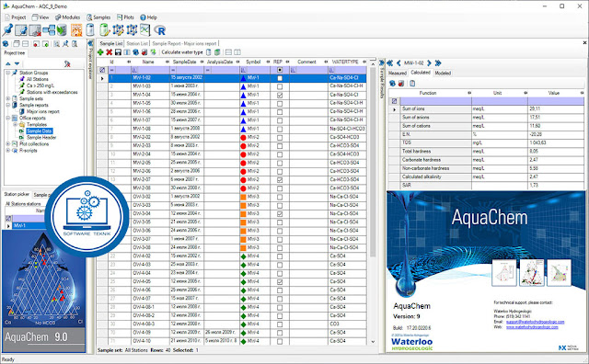Open the database cylinder toolbar icon

coord(90,30)
